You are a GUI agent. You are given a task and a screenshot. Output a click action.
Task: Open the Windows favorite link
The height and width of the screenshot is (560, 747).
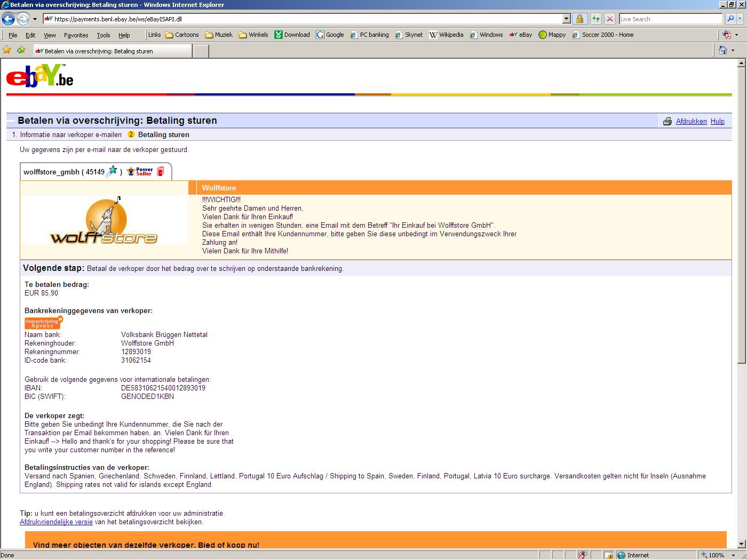(486, 35)
